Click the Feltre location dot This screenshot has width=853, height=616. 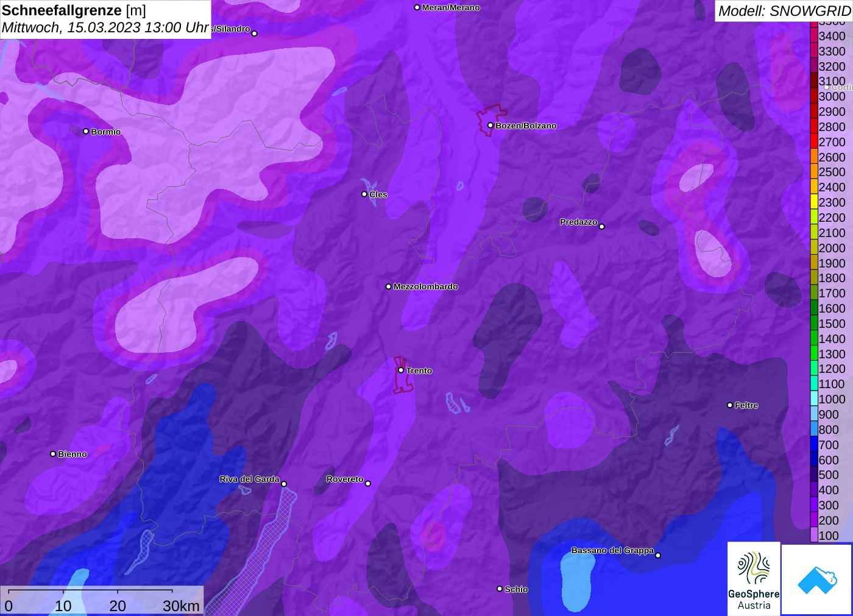730,405
